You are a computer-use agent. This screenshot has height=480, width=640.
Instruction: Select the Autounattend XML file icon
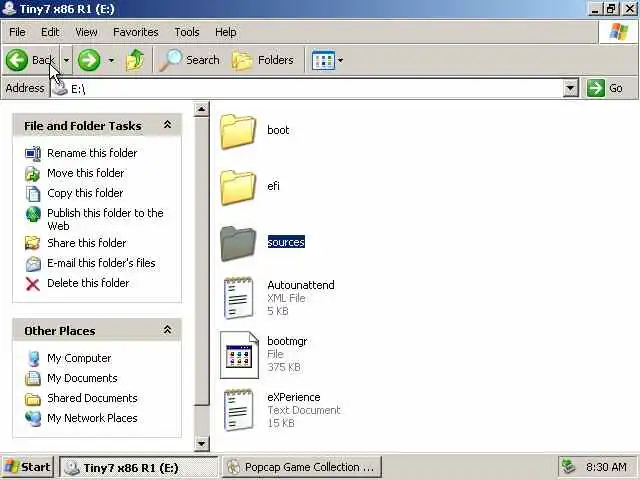pos(238,298)
